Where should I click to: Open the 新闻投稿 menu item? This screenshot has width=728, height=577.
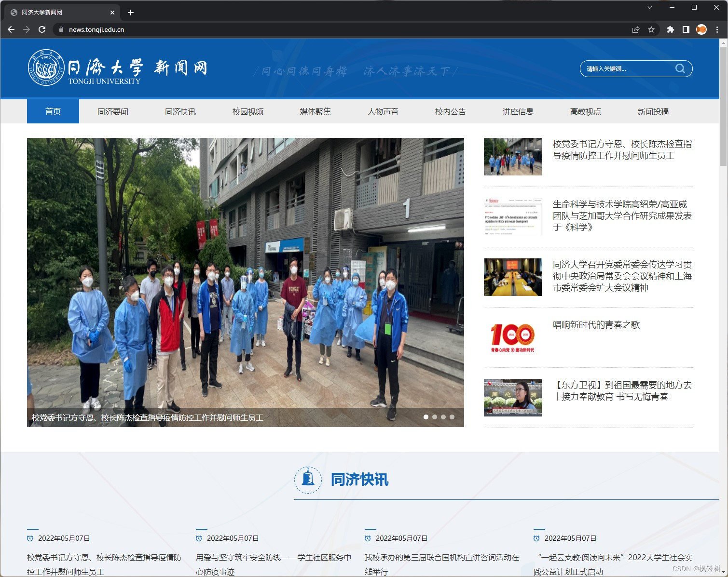(x=653, y=111)
